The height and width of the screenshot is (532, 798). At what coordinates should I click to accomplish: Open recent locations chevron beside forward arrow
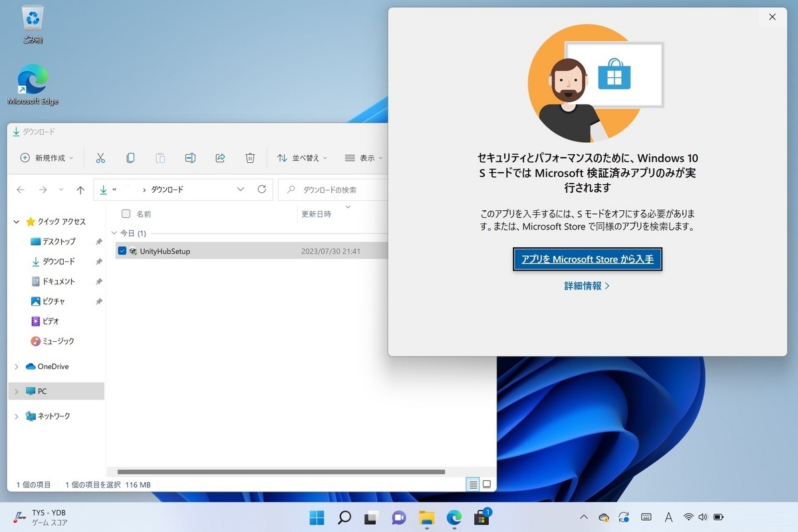coord(61,190)
